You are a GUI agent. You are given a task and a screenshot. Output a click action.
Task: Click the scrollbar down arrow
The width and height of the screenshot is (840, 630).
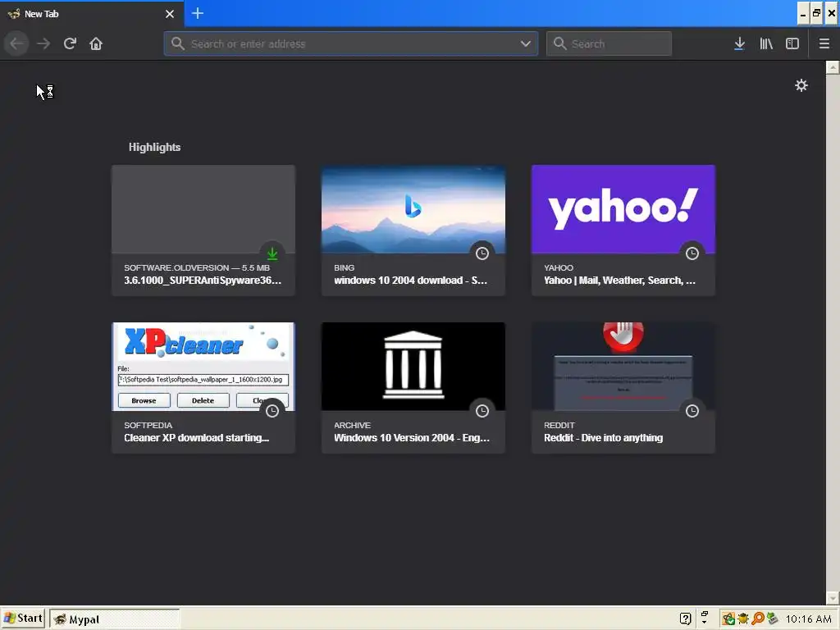[x=833, y=598]
